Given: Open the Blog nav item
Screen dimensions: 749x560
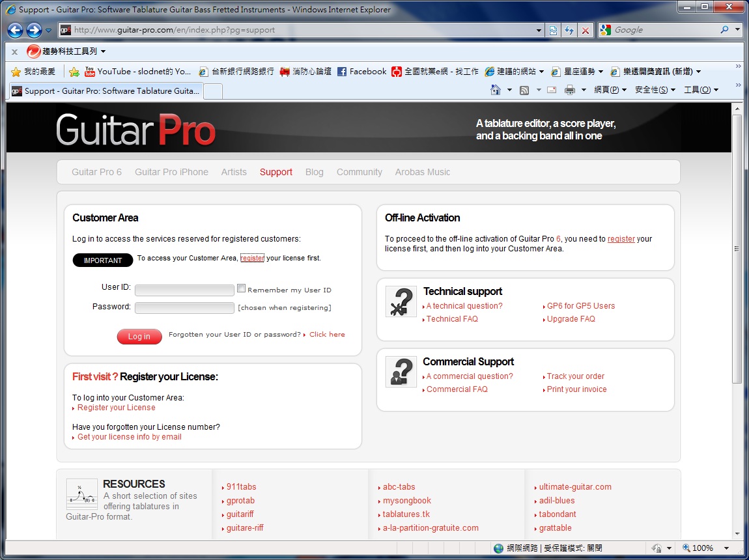Looking at the screenshot, I should click(x=315, y=173).
